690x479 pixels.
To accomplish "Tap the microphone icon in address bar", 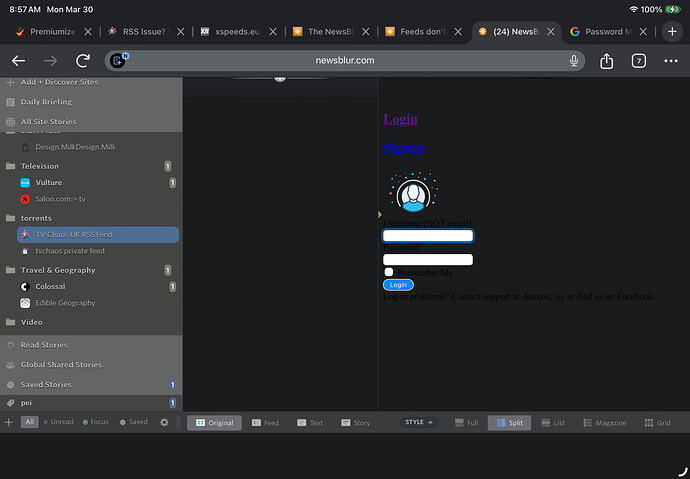I will pyautogui.click(x=574, y=61).
